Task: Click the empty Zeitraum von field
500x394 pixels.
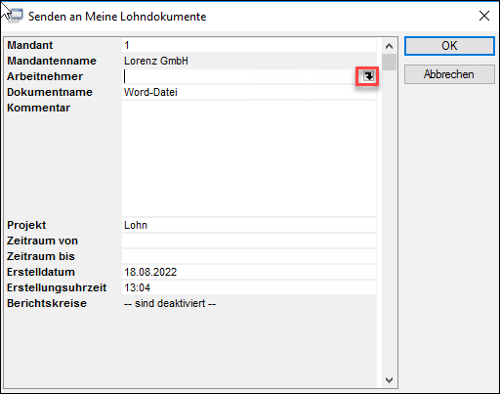Action: click(249, 241)
